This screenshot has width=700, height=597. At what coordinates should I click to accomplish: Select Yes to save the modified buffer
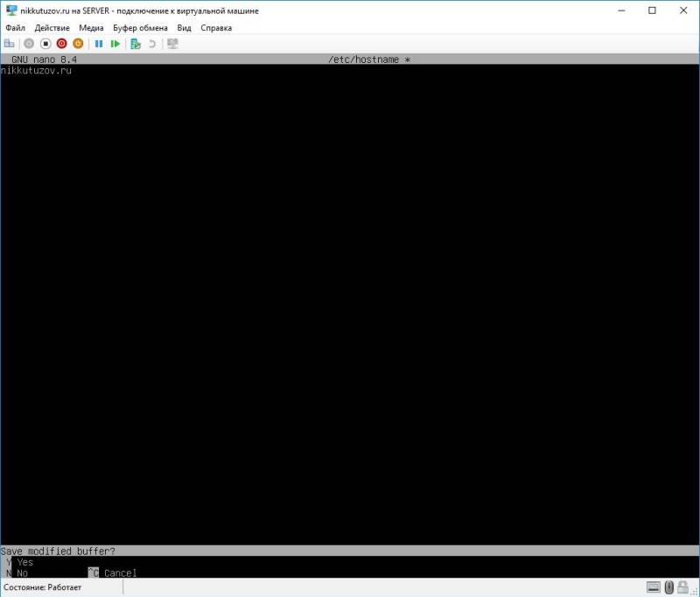pyautogui.click(x=24, y=561)
